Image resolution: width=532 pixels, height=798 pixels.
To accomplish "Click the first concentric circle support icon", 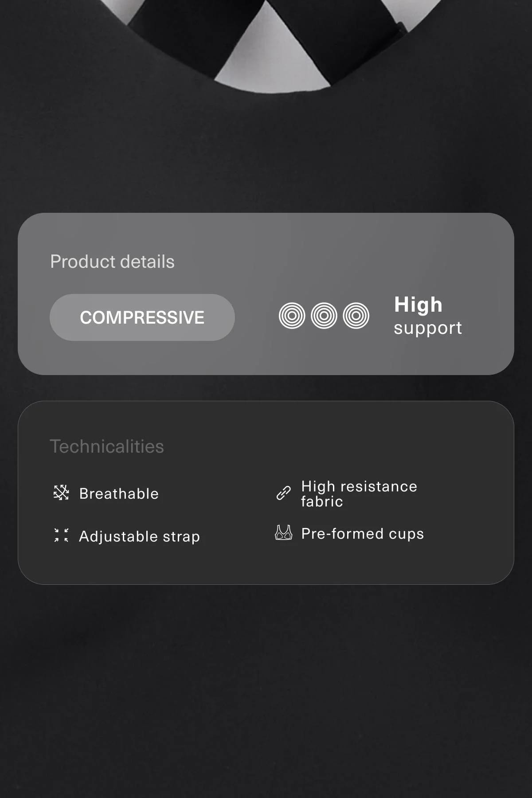I will [x=292, y=316].
